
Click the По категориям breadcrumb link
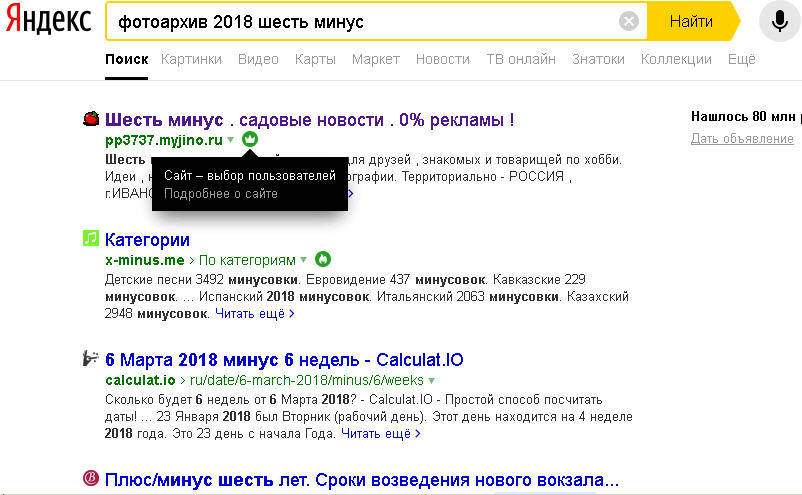[247, 260]
